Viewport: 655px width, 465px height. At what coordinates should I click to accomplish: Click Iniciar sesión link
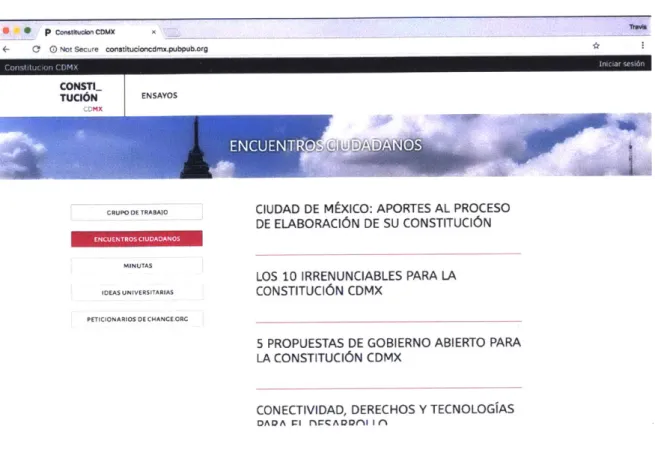coord(622,64)
